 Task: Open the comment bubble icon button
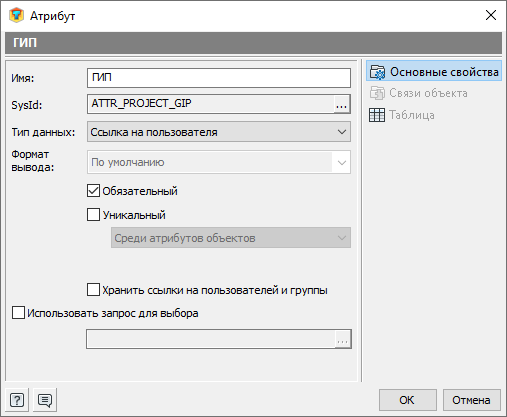coord(45,400)
